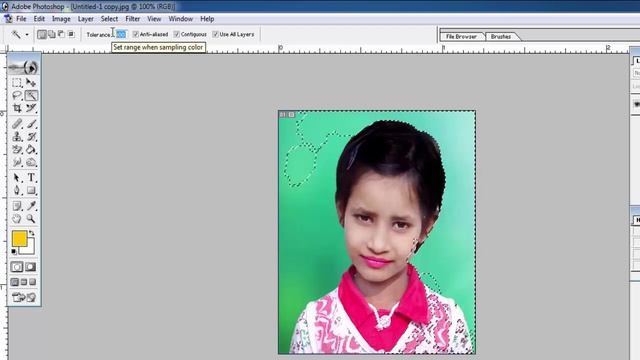Select the Zoom tool
Viewport: 640px width, 360px height.
pos(31,218)
